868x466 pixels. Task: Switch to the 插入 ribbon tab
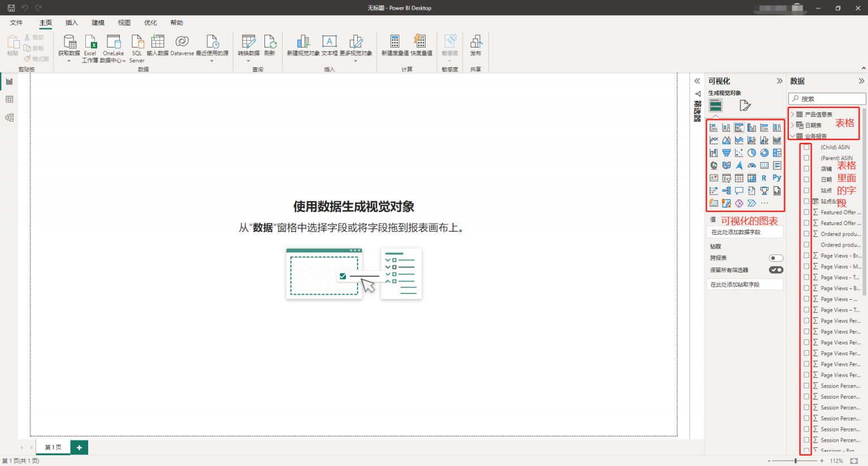(x=72, y=23)
